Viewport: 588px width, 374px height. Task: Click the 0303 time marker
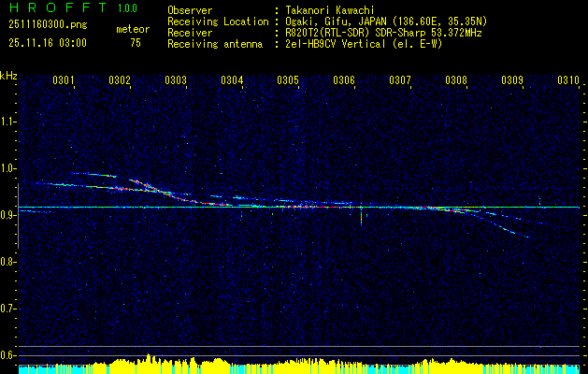pyautogui.click(x=176, y=79)
